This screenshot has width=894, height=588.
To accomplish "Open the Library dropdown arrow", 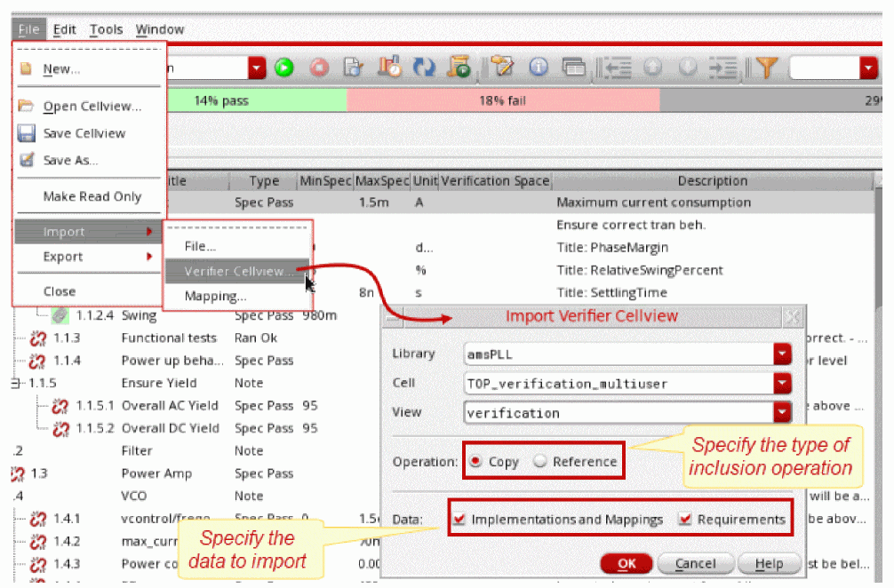I will pos(782,354).
